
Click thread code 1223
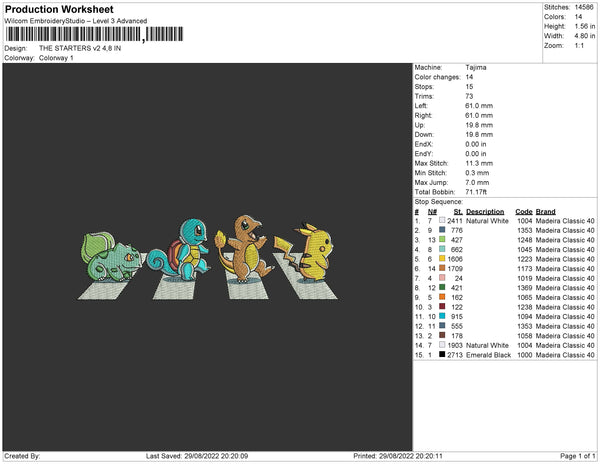point(525,259)
